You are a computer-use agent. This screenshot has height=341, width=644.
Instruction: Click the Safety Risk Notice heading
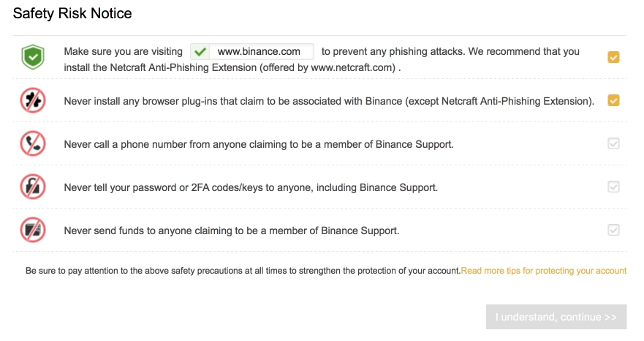(x=72, y=13)
